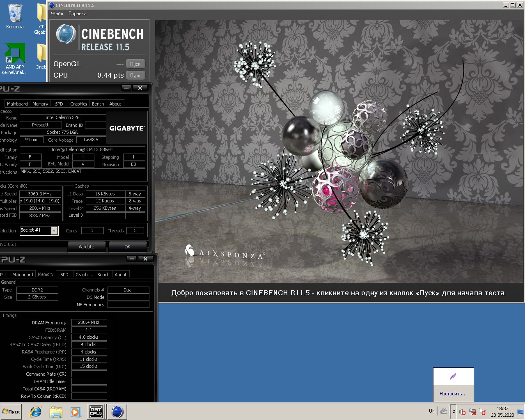Open the Socket #1 selection dropdown
Image resolution: width=525 pixels, height=420 pixels.
(54, 231)
